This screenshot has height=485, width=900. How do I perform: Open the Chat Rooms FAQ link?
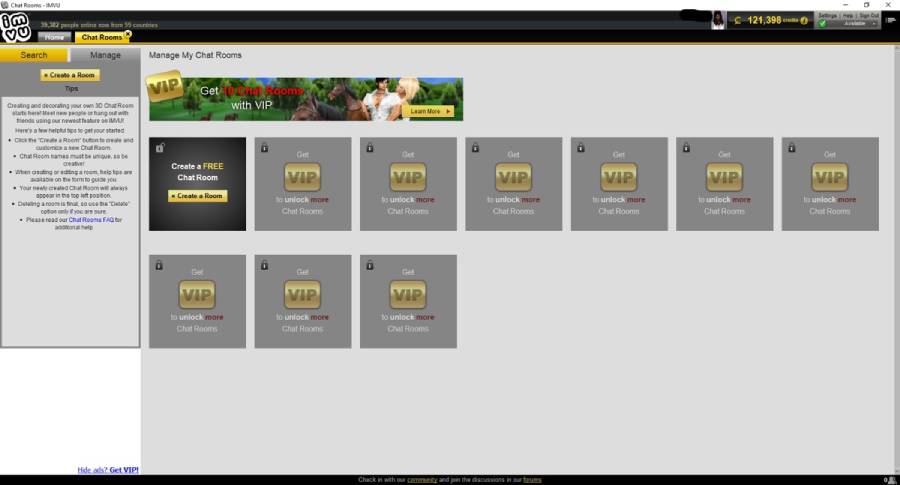(91, 220)
